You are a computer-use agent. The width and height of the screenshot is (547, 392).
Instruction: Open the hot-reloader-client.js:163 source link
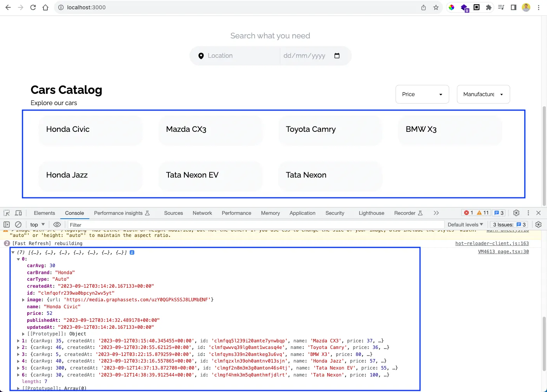tap(492, 243)
